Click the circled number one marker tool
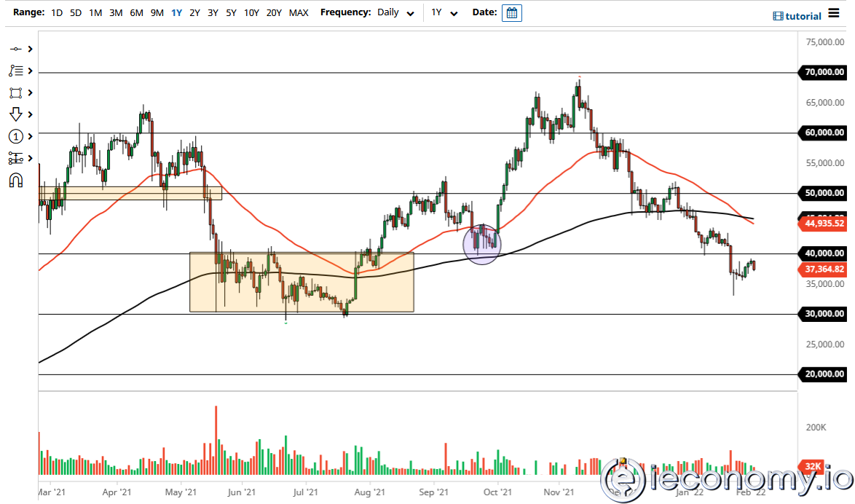The height and width of the screenshot is (504, 855). click(16, 136)
